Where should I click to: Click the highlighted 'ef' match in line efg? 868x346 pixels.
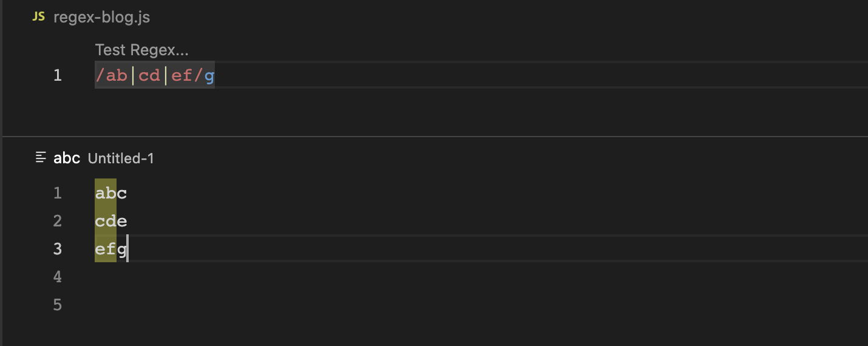[x=106, y=249]
